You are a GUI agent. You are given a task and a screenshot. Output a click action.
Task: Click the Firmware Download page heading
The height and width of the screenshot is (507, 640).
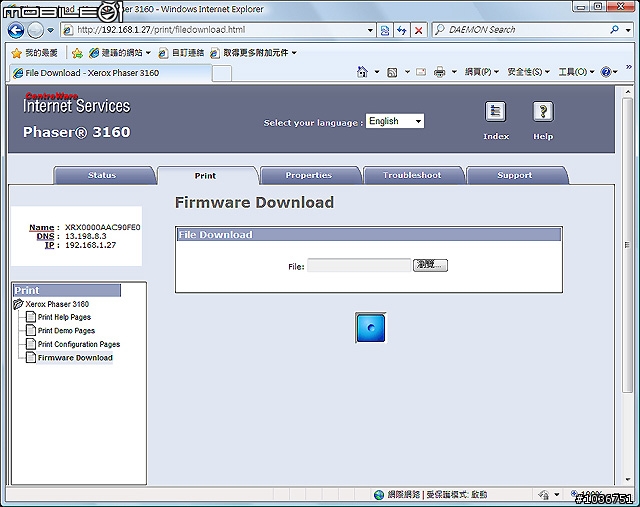[x=254, y=202]
